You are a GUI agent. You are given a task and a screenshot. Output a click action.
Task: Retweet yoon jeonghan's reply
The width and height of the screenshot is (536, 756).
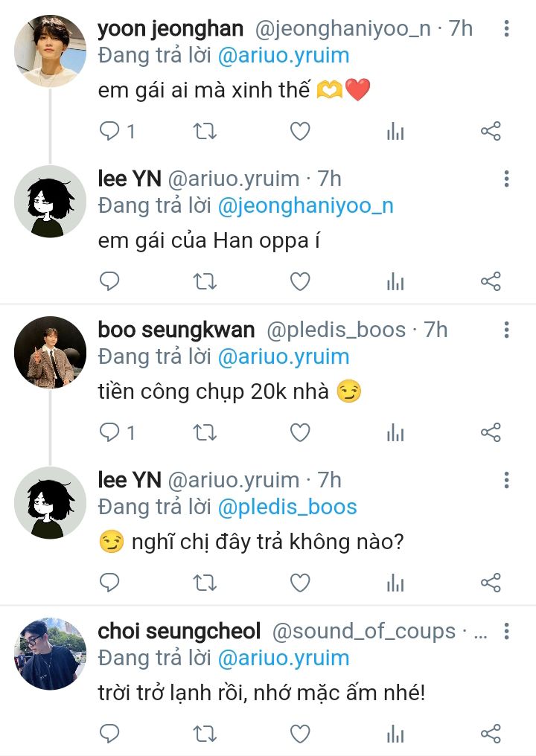pyautogui.click(x=205, y=132)
